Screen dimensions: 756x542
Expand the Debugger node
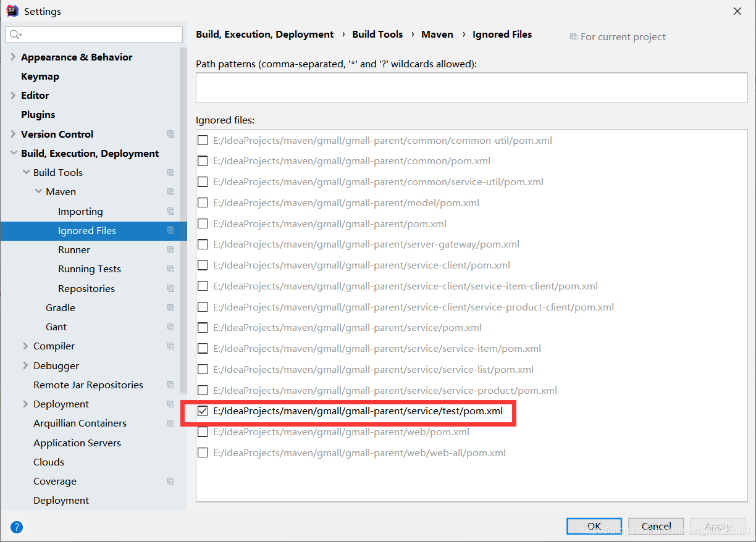26,365
